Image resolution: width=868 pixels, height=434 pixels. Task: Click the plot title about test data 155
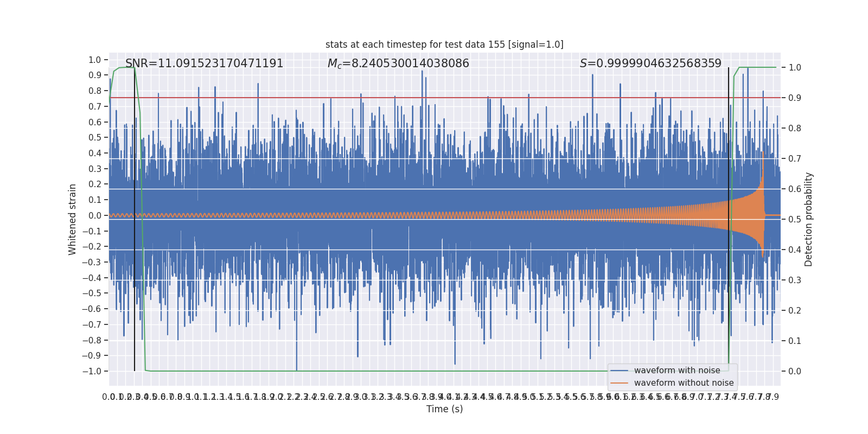click(444, 44)
